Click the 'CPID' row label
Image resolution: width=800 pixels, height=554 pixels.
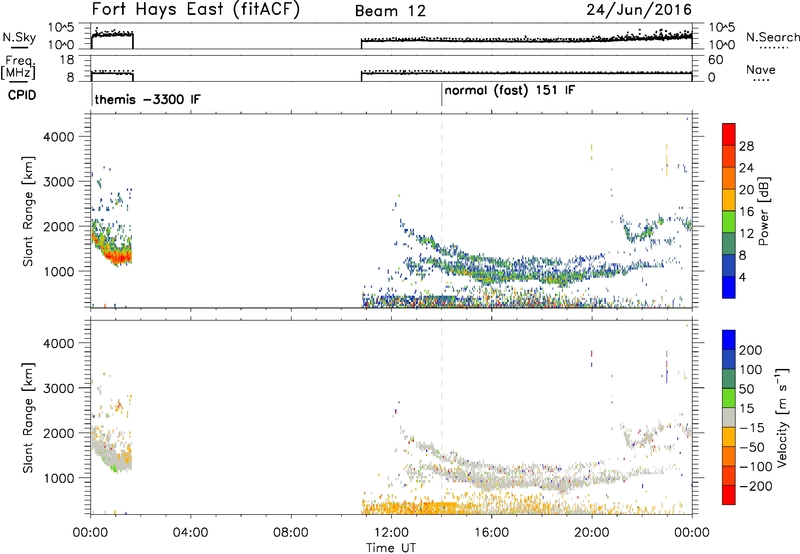tap(22, 95)
